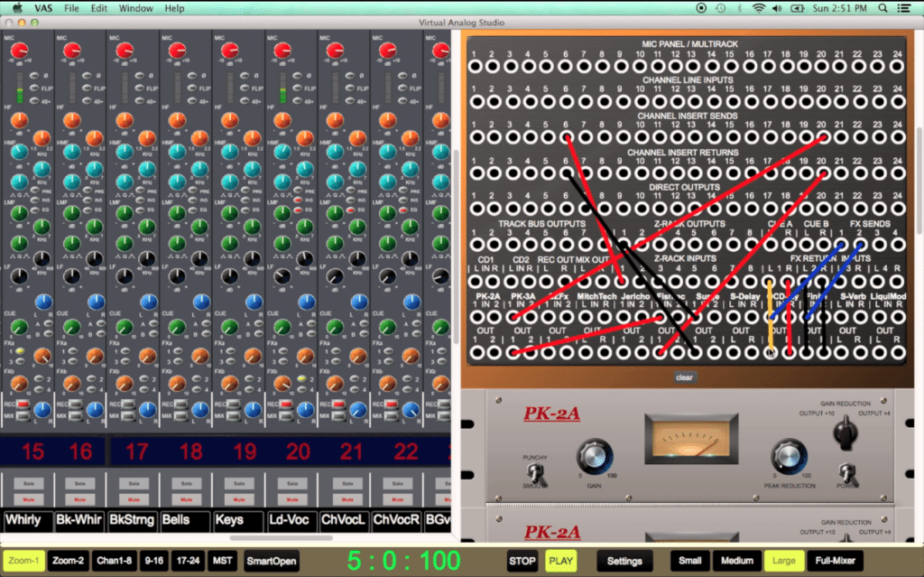Open the File menu
The height and width of the screenshot is (577, 924).
pos(71,8)
